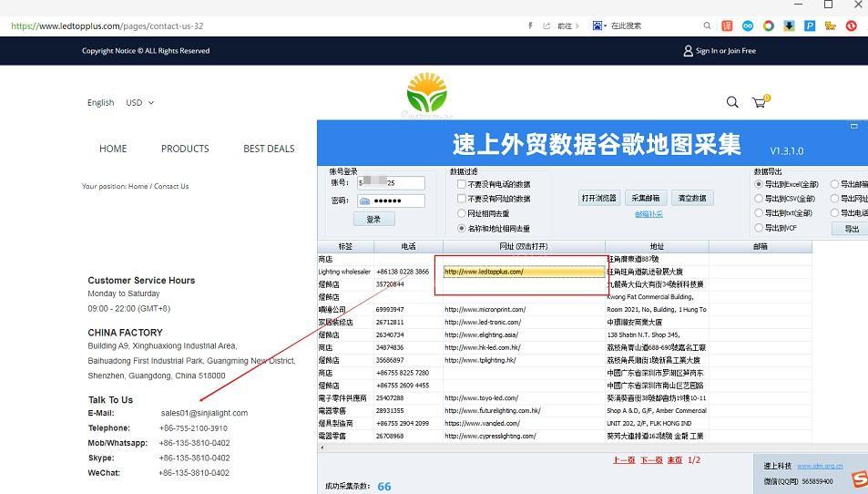This screenshot has height=494, width=868.
Task: Select 导出到VCF radio option
Action: click(x=759, y=228)
